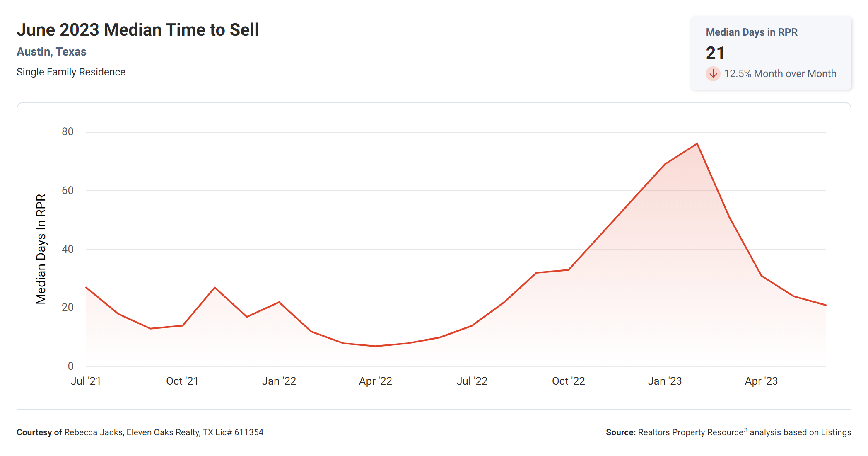This screenshot has height=456, width=868.
Task: Select the "Single Family Residence" label
Action: point(71,72)
